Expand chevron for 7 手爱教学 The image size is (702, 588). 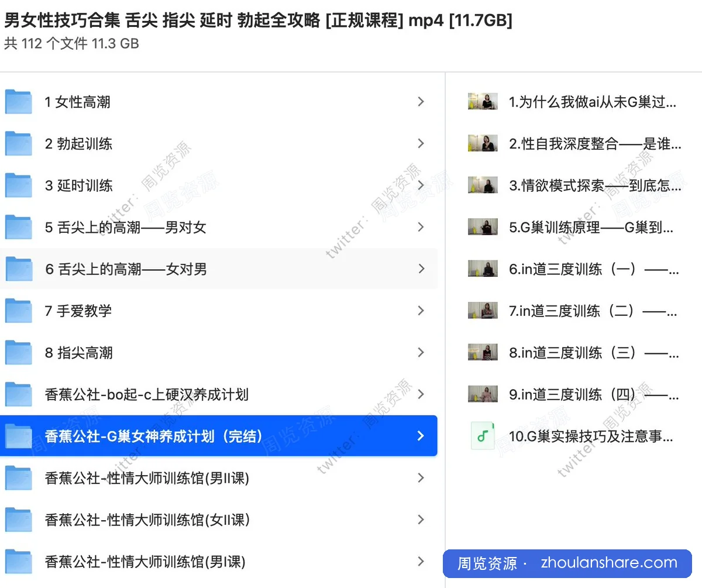click(x=421, y=311)
